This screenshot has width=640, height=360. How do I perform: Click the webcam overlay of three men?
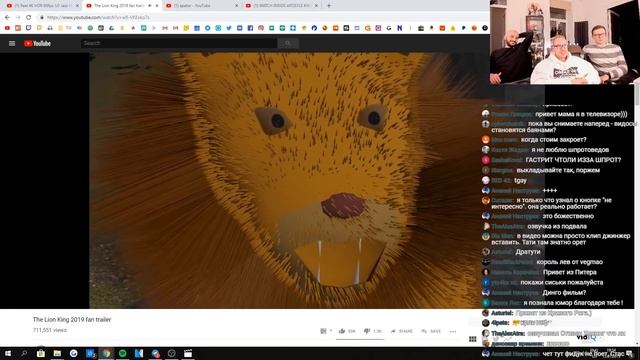pyautogui.click(x=565, y=42)
